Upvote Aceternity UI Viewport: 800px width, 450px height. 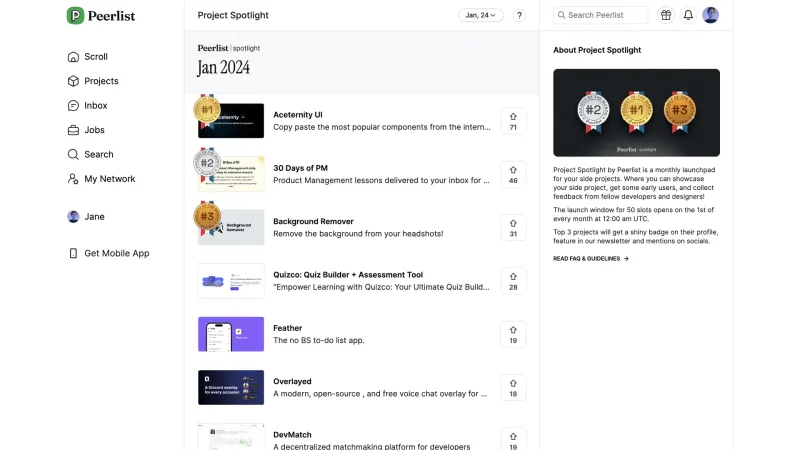513,121
